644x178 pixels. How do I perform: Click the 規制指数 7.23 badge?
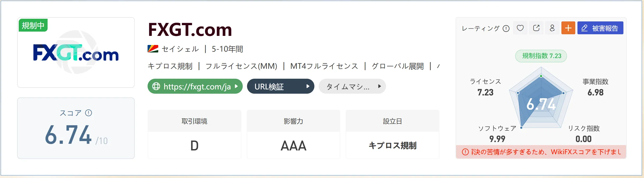pyautogui.click(x=541, y=56)
